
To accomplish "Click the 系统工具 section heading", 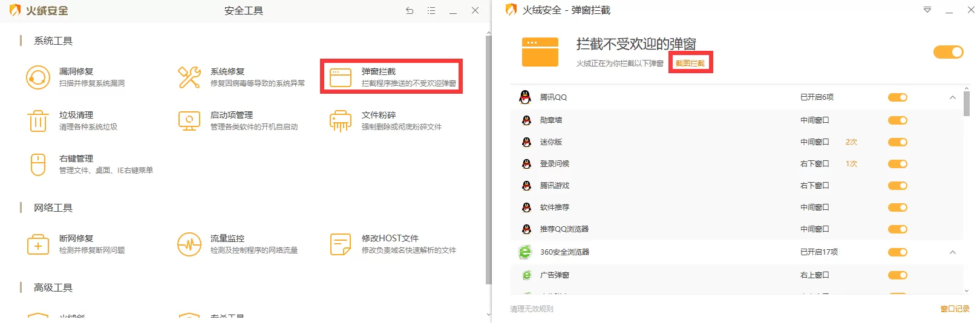I will tap(53, 41).
